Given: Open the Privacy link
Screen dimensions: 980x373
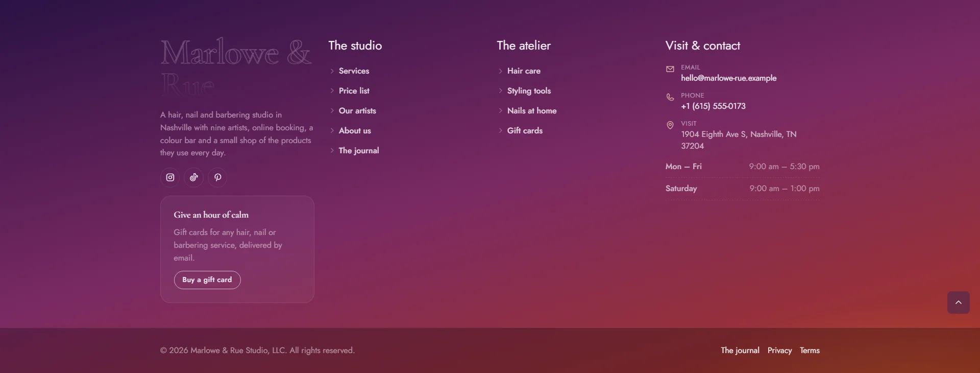Looking at the screenshot, I should (779, 351).
